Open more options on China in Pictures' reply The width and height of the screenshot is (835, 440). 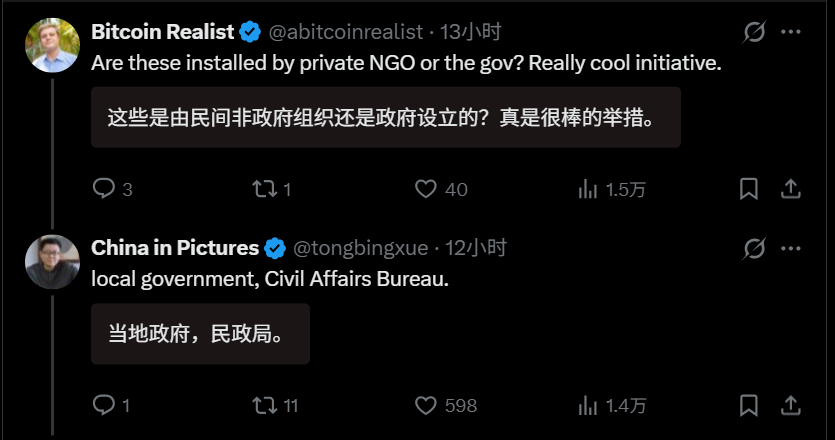(x=791, y=248)
